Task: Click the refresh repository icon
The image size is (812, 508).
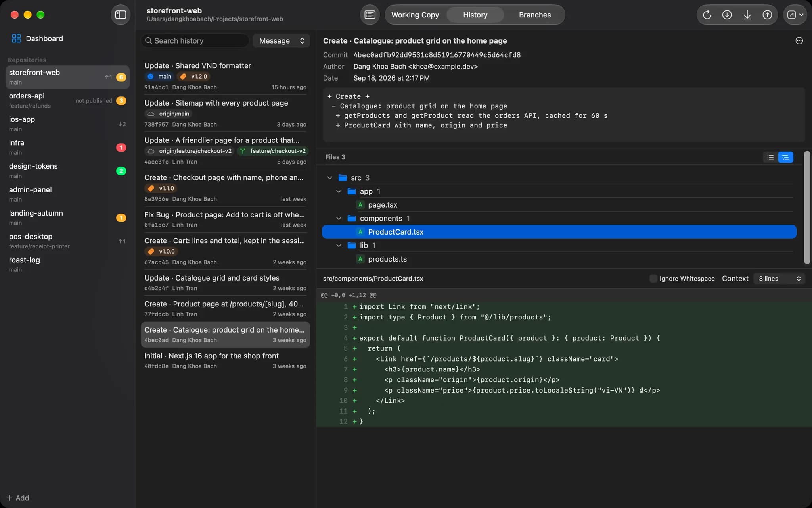Action: pos(707,15)
